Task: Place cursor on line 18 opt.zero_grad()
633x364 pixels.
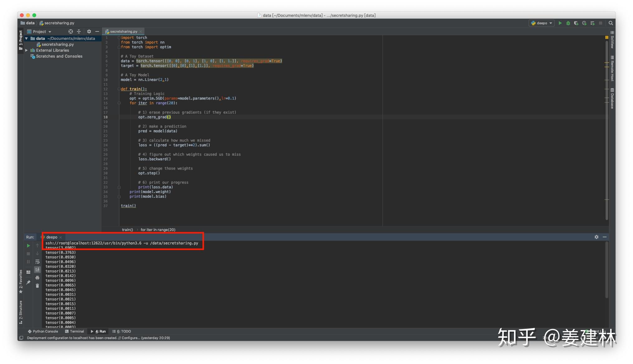Action: coord(155,117)
